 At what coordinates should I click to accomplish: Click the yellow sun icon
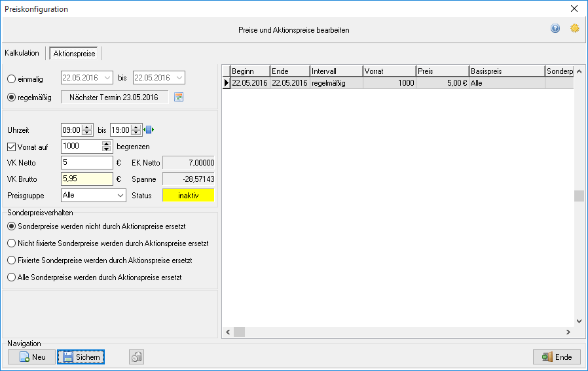[574, 29]
